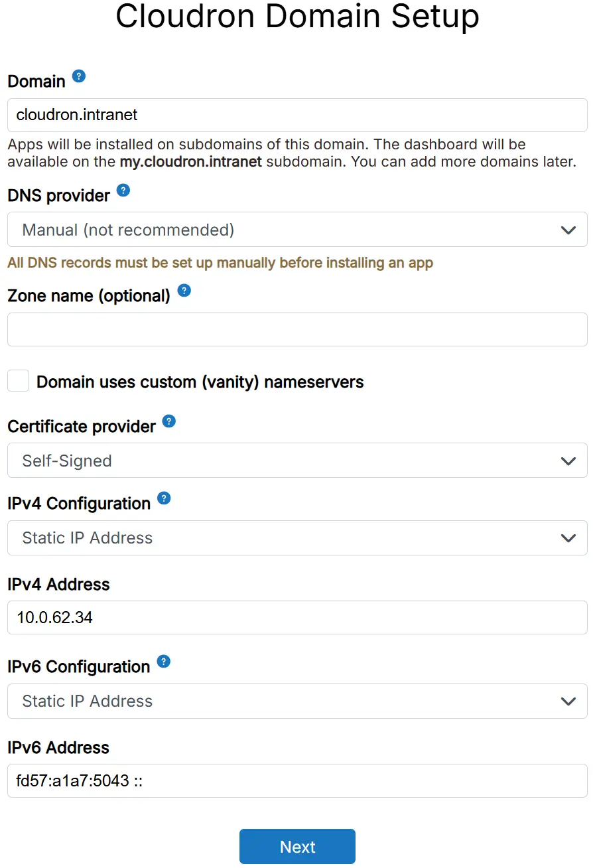This screenshot has height=868, width=593.
Task: Open the DNS provider dropdown
Action: 296,230
